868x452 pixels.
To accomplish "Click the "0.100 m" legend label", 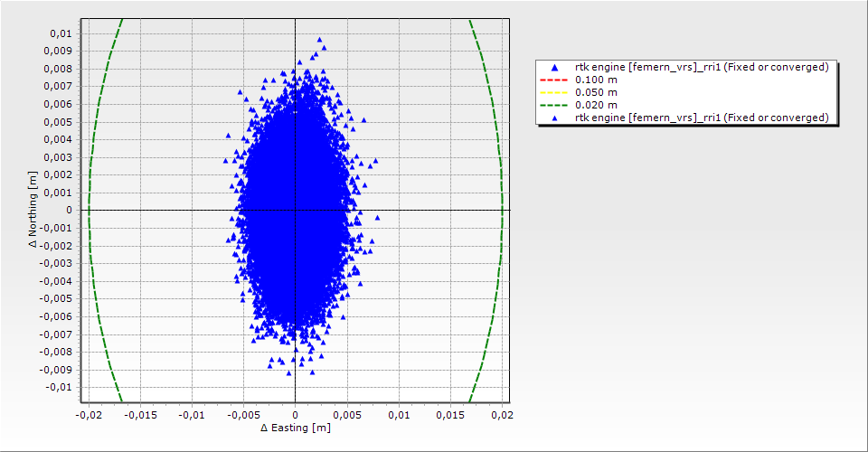I will point(597,80).
